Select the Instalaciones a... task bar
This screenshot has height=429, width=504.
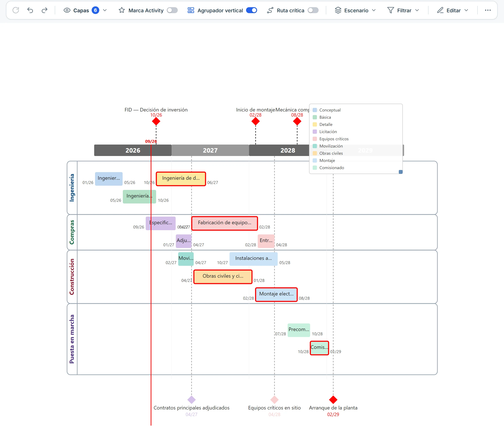click(253, 259)
